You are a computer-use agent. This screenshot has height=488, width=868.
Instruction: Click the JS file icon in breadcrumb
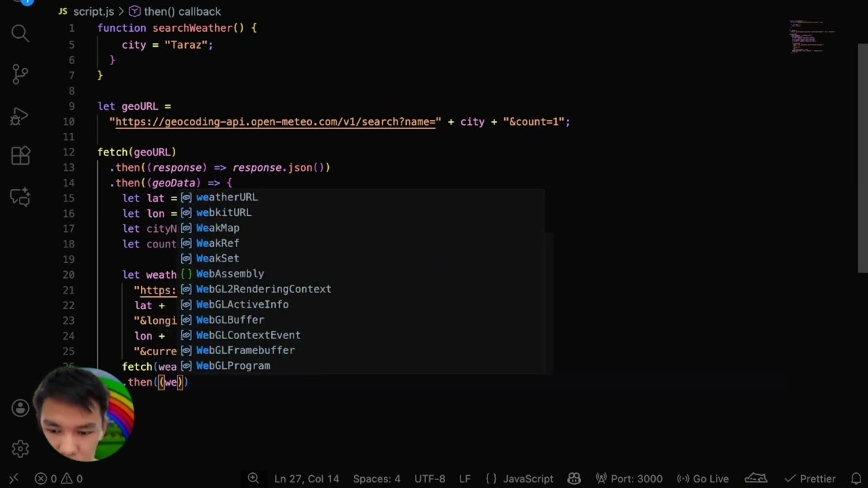tap(63, 12)
